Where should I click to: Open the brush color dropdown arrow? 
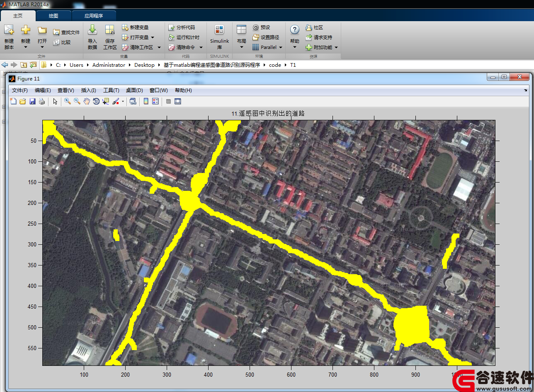[123, 101]
